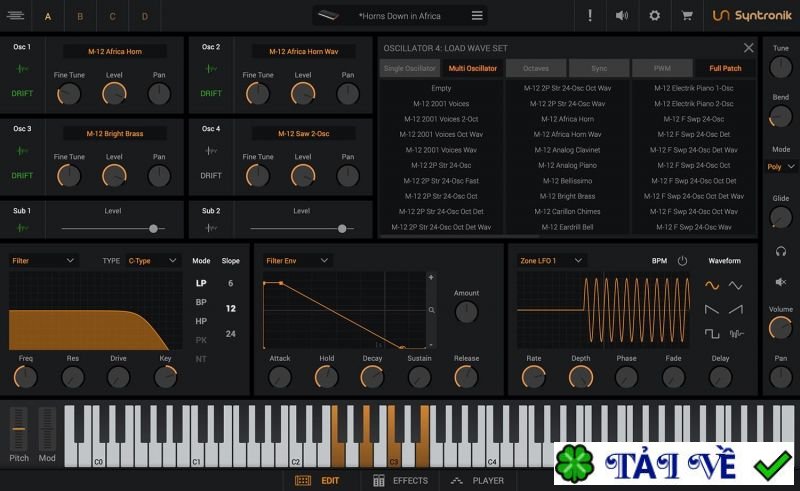Open the EDIT keyboard icon
This screenshot has height=491, width=800.
click(303, 481)
